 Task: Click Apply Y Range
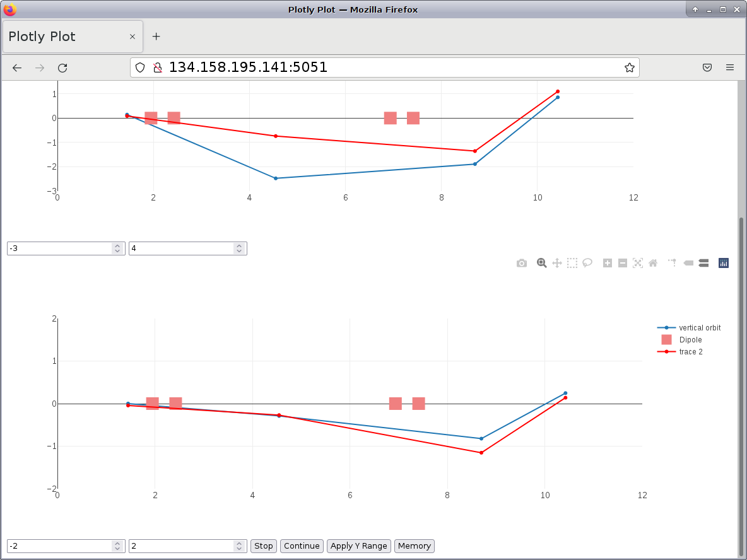pos(358,545)
